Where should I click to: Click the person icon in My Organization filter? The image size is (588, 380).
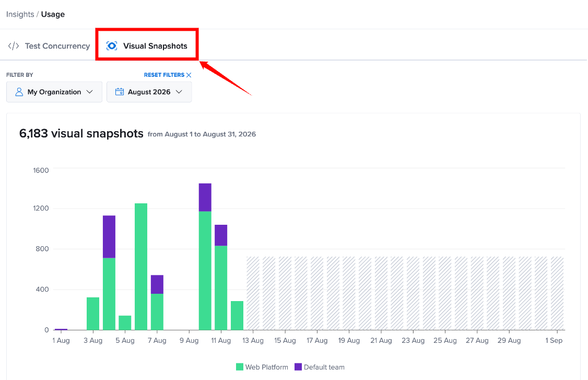pos(19,92)
